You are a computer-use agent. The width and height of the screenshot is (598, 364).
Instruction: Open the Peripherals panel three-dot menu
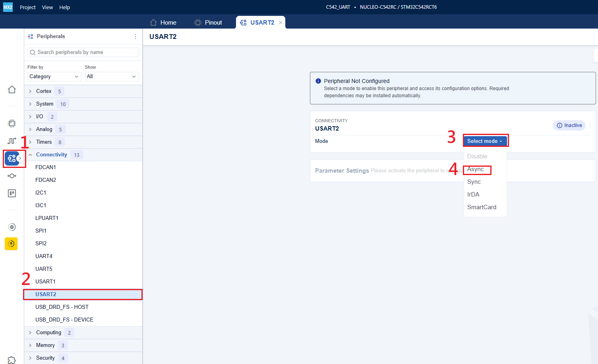135,37
